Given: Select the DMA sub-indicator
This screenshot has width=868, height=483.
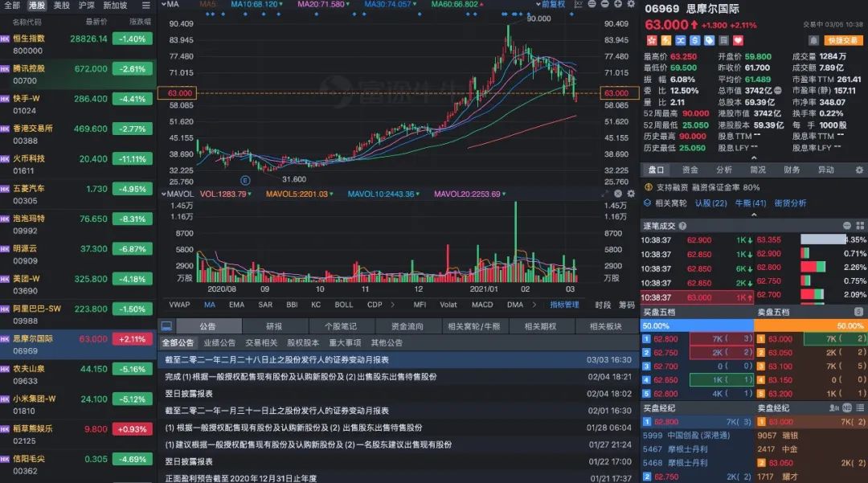Looking at the screenshot, I should (515, 305).
